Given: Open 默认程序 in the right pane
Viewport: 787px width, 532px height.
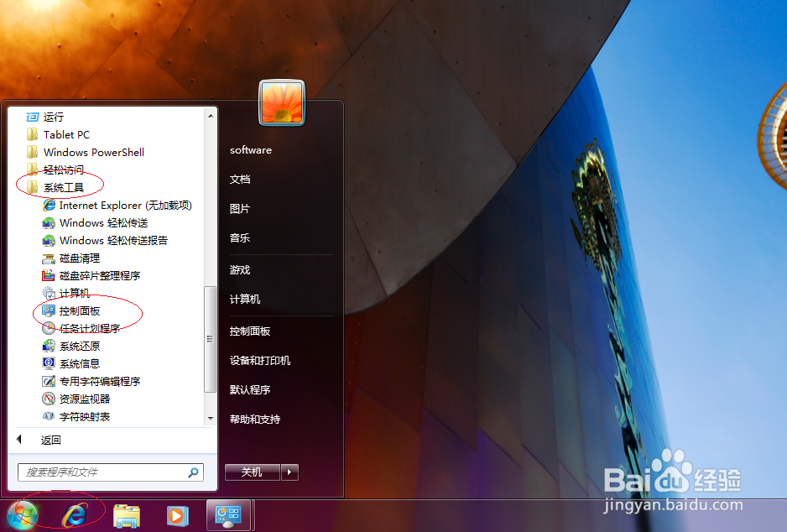Looking at the screenshot, I should (x=250, y=389).
